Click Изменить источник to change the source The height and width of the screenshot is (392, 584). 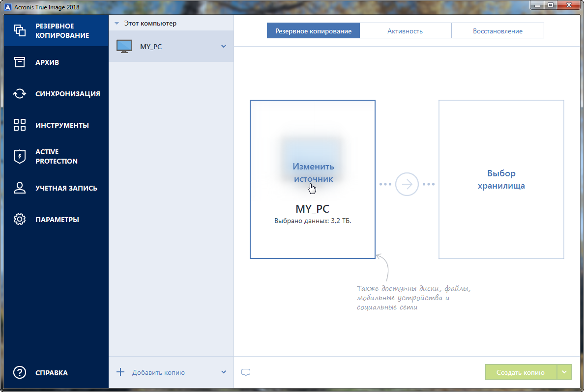(x=313, y=172)
